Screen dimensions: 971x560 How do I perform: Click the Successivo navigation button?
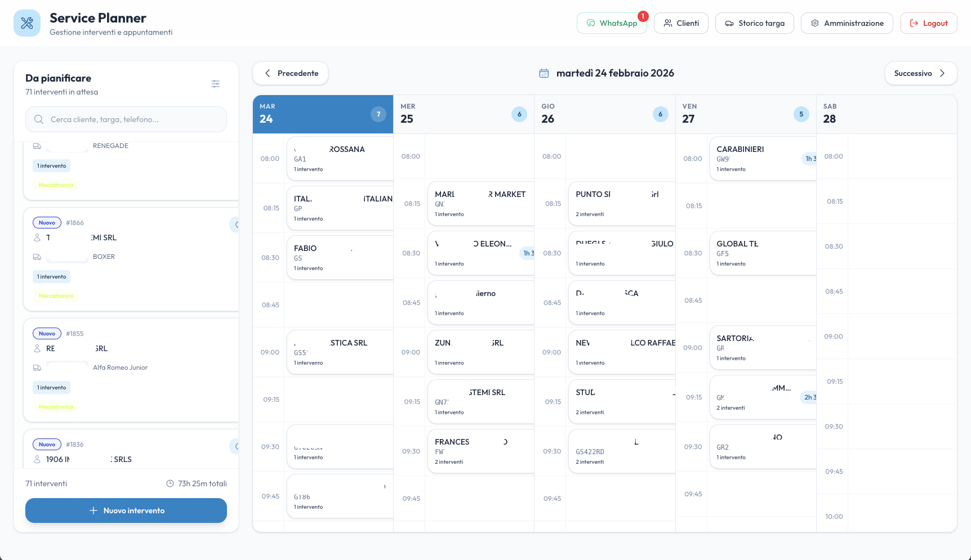pyautogui.click(x=920, y=73)
